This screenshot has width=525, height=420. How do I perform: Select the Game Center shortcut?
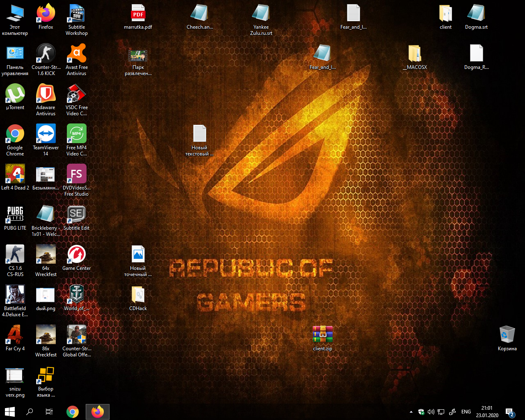(x=77, y=258)
